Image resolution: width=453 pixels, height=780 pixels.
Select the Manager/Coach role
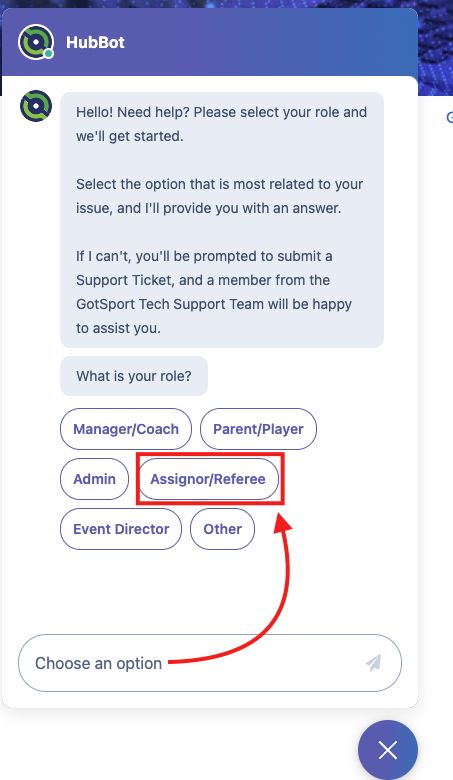(x=126, y=429)
